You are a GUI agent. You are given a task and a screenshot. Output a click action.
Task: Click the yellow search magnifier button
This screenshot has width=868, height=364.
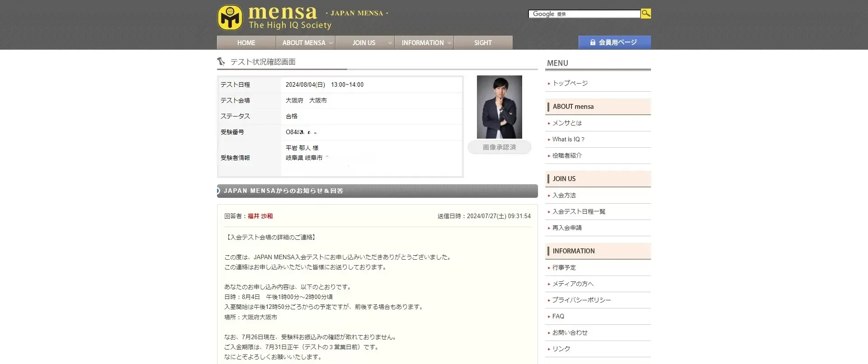(646, 14)
